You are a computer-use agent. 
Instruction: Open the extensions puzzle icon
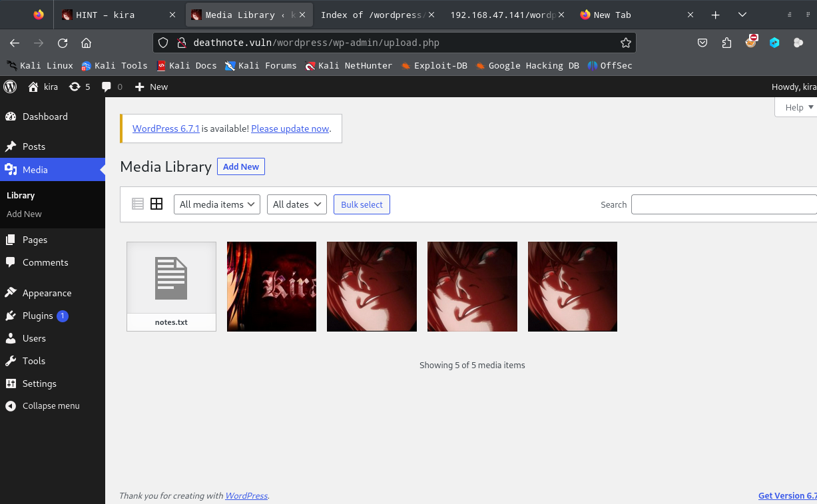[x=726, y=43]
